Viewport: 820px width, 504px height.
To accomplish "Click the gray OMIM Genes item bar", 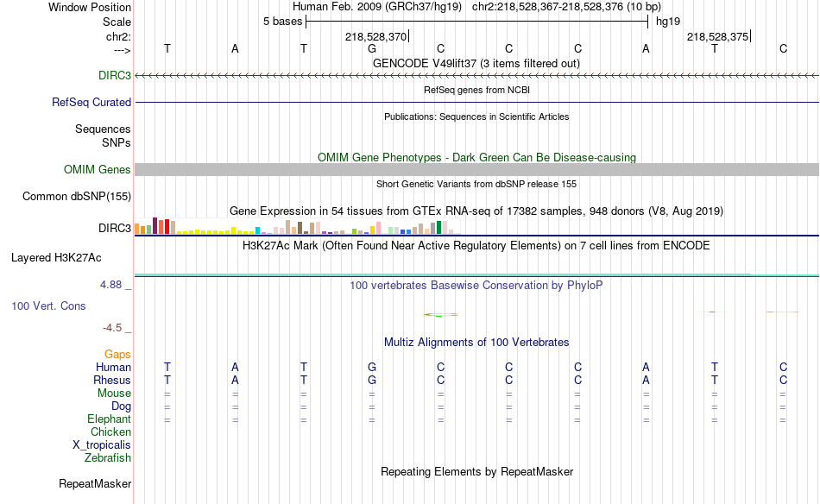I will click(477, 169).
